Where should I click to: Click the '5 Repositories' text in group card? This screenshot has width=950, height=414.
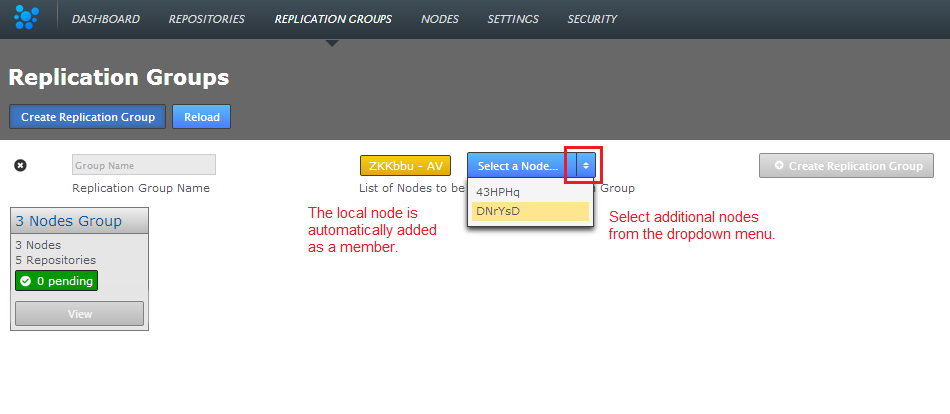[x=56, y=260]
